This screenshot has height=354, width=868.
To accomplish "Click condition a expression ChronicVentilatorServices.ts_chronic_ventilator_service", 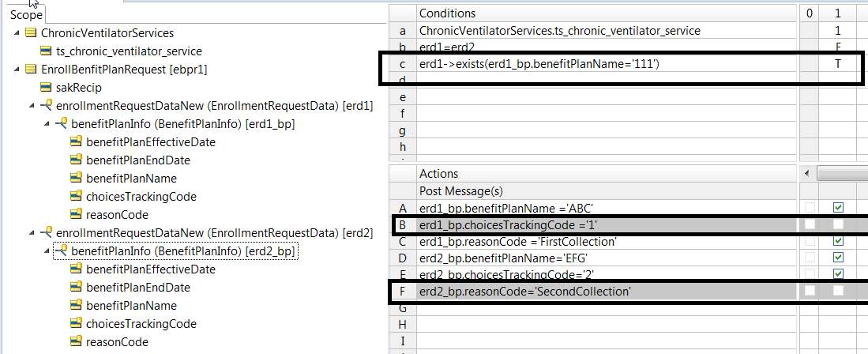I will pos(607,31).
